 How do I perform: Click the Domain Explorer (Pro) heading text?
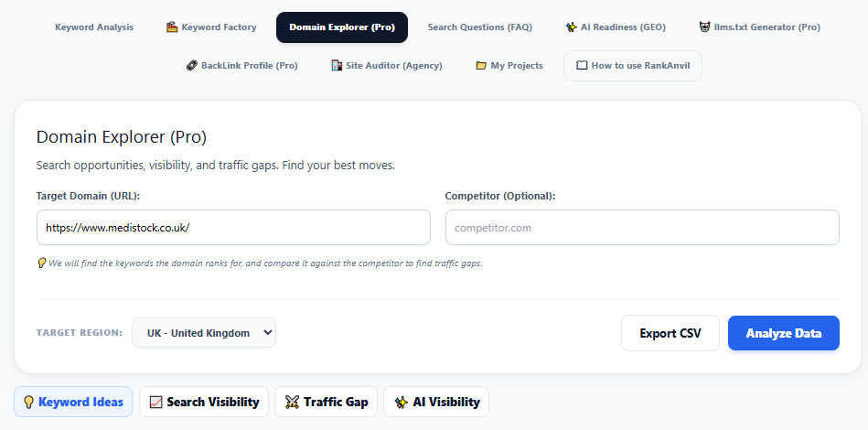(122, 136)
